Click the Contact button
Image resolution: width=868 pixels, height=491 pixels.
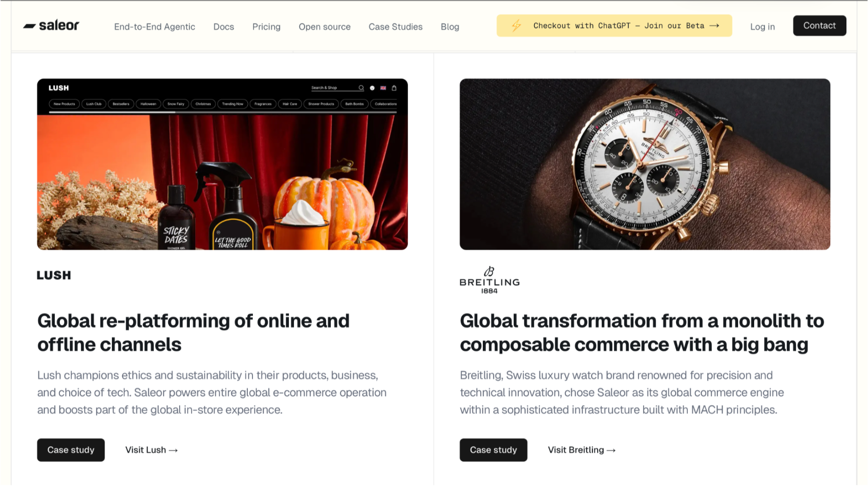tap(819, 25)
